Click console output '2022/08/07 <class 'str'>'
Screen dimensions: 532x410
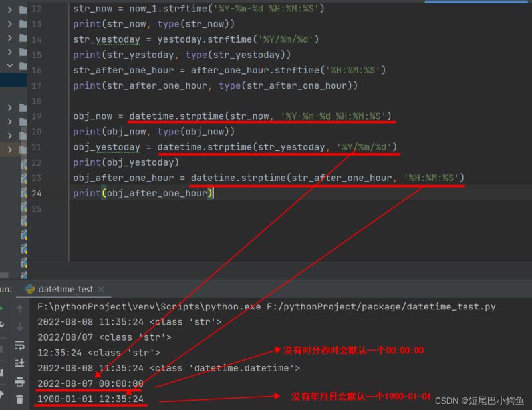(x=104, y=337)
